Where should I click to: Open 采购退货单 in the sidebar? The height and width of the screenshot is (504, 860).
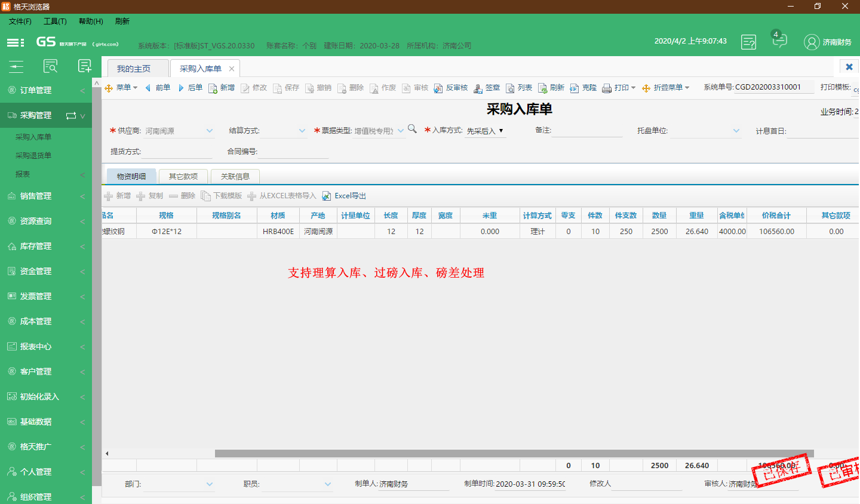33,155
